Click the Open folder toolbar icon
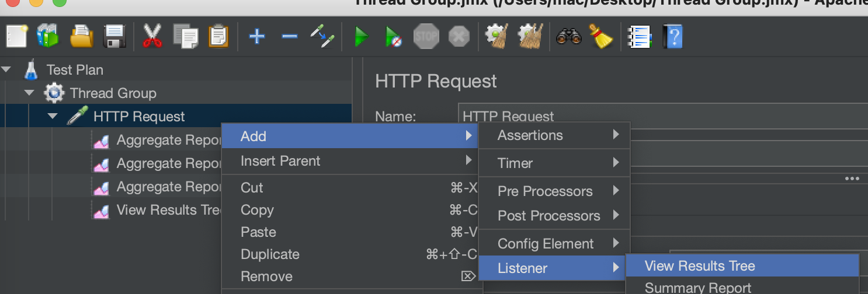The height and width of the screenshot is (294, 868). pyautogui.click(x=82, y=37)
